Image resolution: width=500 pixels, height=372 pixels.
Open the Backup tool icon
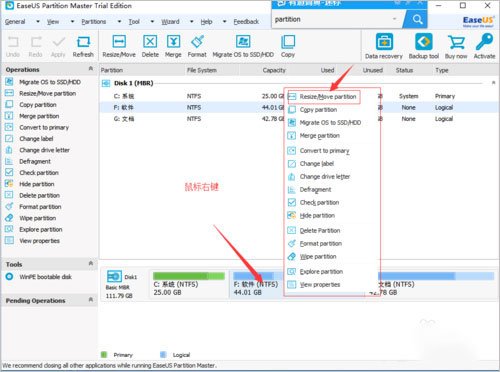(424, 46)
